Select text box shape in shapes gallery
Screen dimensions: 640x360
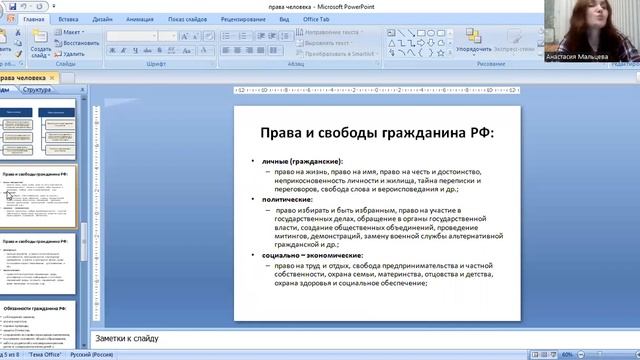(x=391, y=33)
